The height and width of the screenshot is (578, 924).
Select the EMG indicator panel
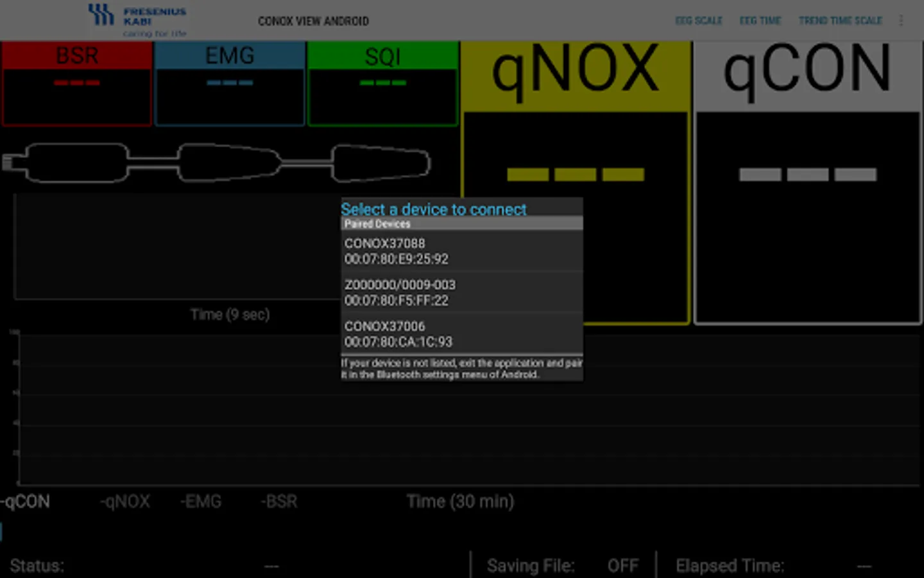[230, 83]
